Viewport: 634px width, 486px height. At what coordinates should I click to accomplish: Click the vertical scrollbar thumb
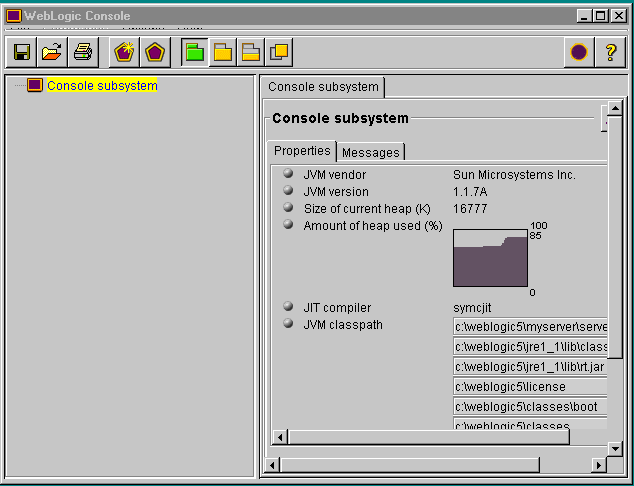click(615, 237)
